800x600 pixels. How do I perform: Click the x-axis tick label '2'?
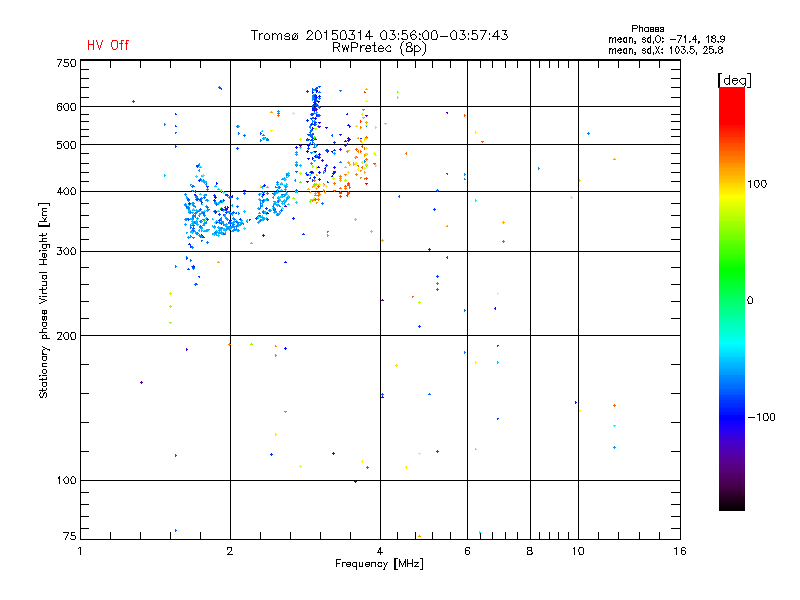tap(230, 551)
